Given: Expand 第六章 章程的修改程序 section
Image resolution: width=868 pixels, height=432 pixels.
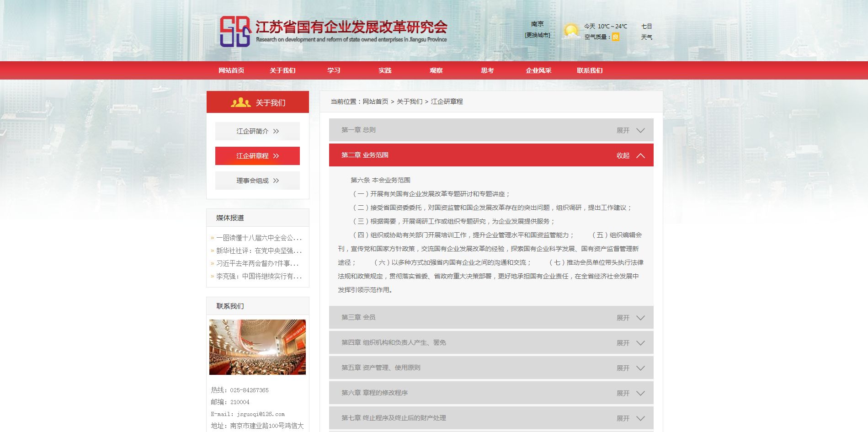Looking at the screenshot, I should (491, 393).
